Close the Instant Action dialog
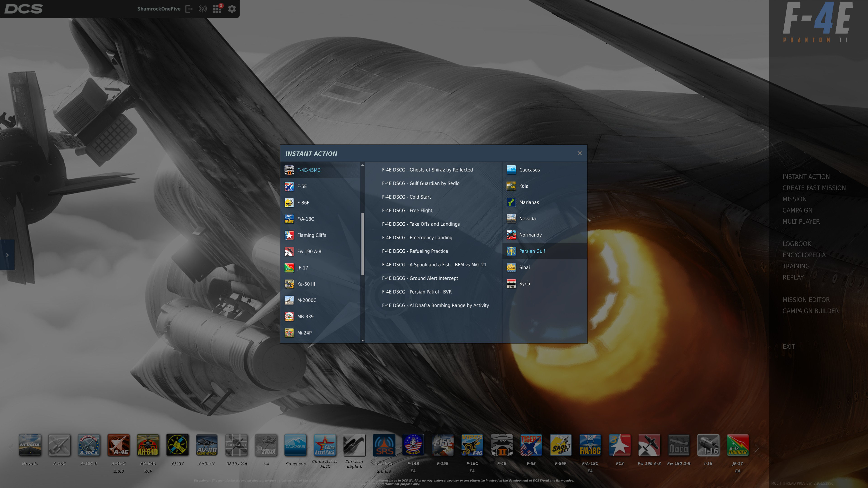This screenshot has width=868, height=488. coord(580,153)
